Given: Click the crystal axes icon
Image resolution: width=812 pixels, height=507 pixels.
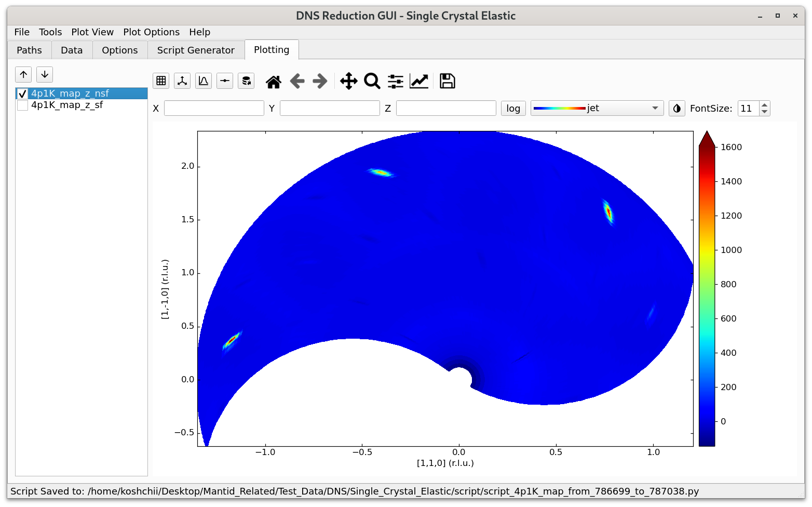Looking at the screenshot, I should pyautogui.click(x=182, y=81).
